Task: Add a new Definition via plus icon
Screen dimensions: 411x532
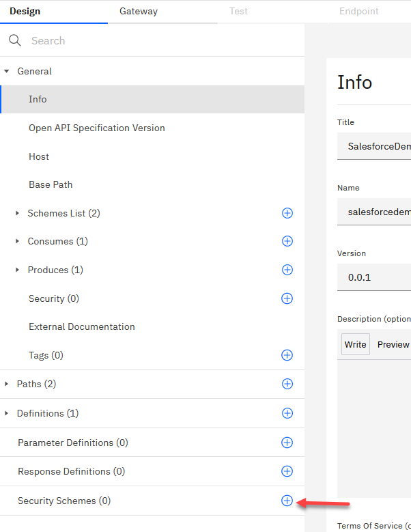Action: coord(287,413)
